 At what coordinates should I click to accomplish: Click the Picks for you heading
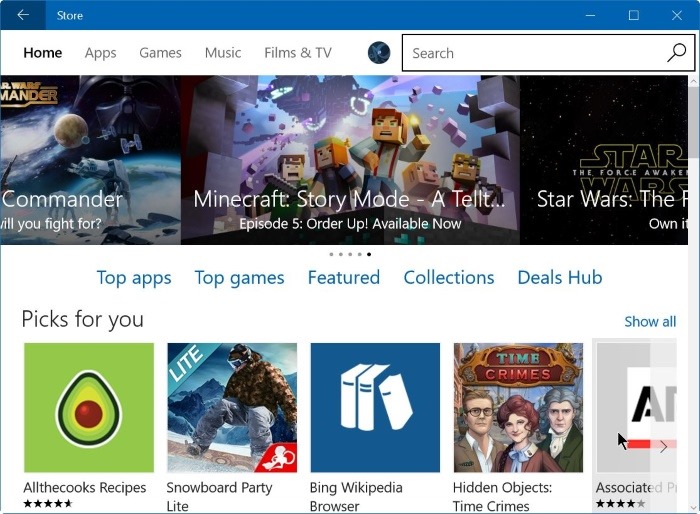83,319
